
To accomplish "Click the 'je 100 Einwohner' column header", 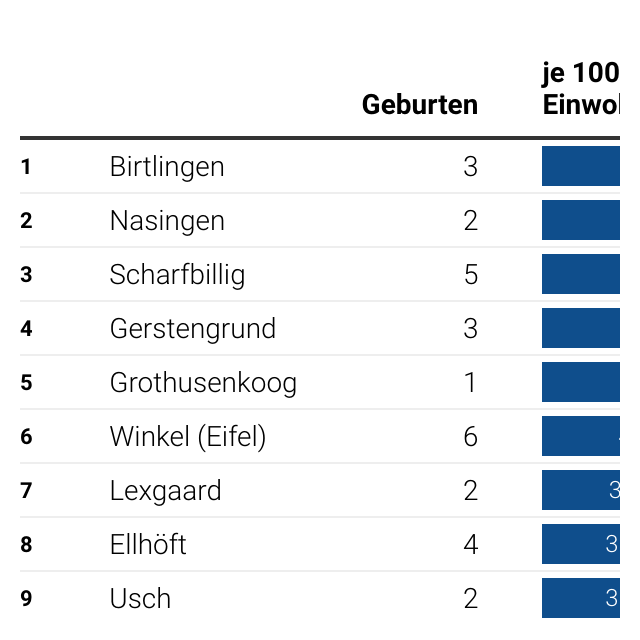I will [580, 89].
